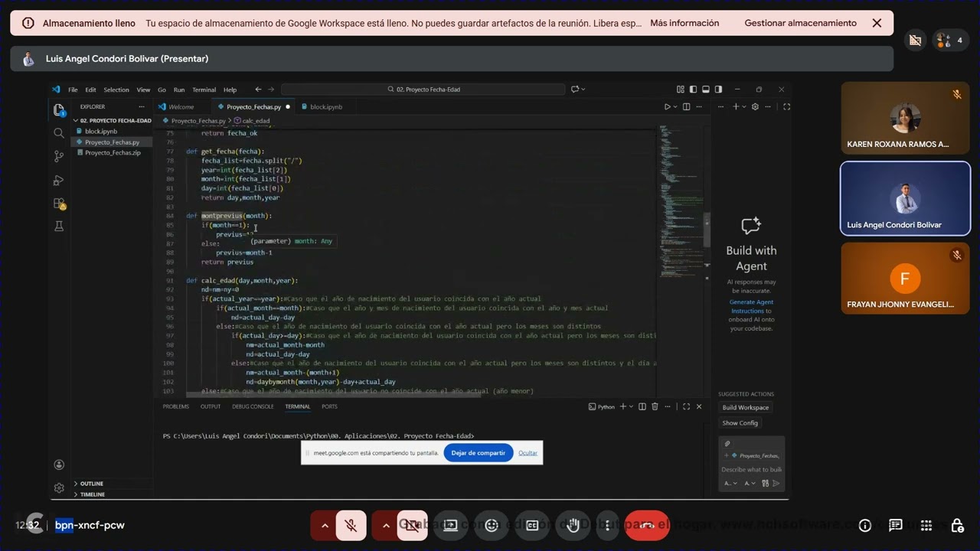This screenshot has width=980, height=551.
Task: Open Meet host controls lock icon
Action: (957, 525)
